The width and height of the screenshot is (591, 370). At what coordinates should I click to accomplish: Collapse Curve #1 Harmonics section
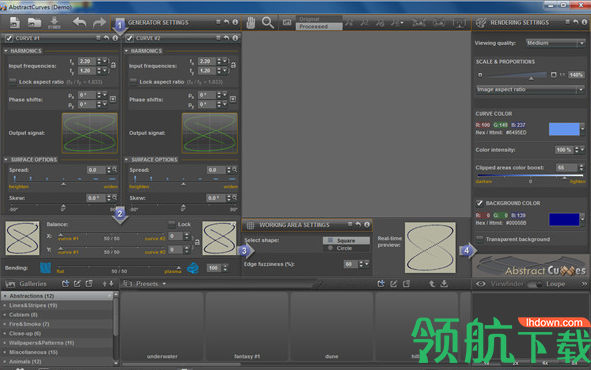6,51
